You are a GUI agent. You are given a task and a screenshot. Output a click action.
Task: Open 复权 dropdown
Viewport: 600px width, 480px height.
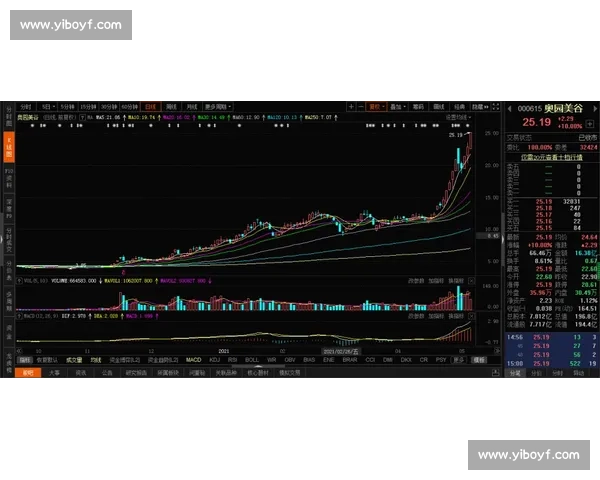tap(377, 107)
